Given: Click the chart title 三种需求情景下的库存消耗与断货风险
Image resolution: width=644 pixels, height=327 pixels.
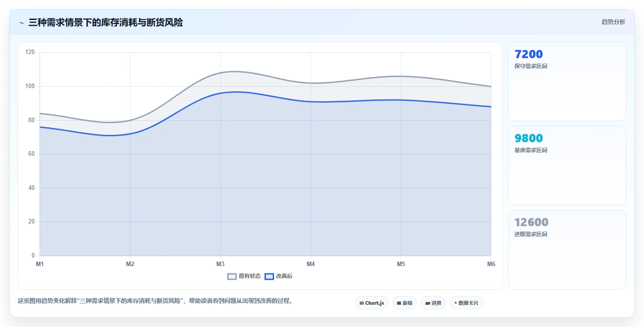Looking at the screenshot, I should point(105,22).
